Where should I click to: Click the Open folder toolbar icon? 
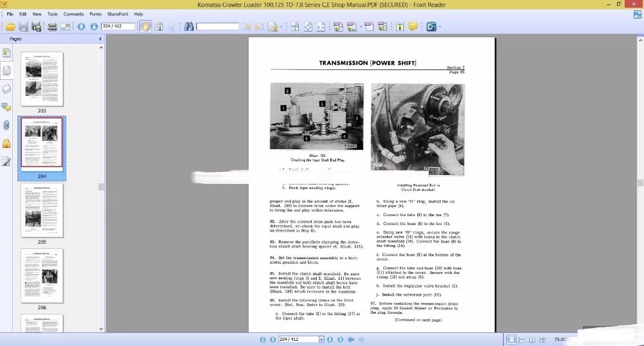(x=10, y=26)
